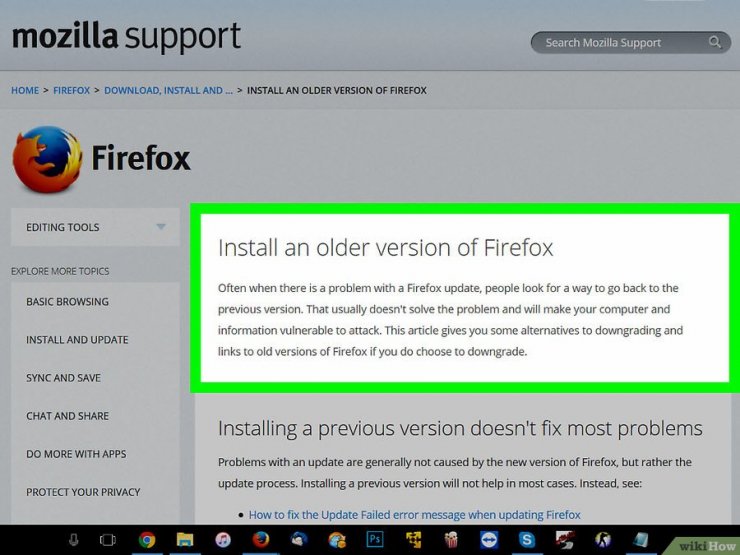
Task: Click the search magnifier icon
Action: (715, 42)
